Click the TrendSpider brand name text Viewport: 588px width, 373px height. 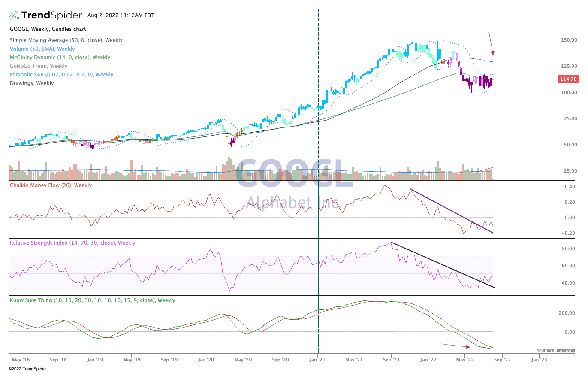click(x=51, y=15)
